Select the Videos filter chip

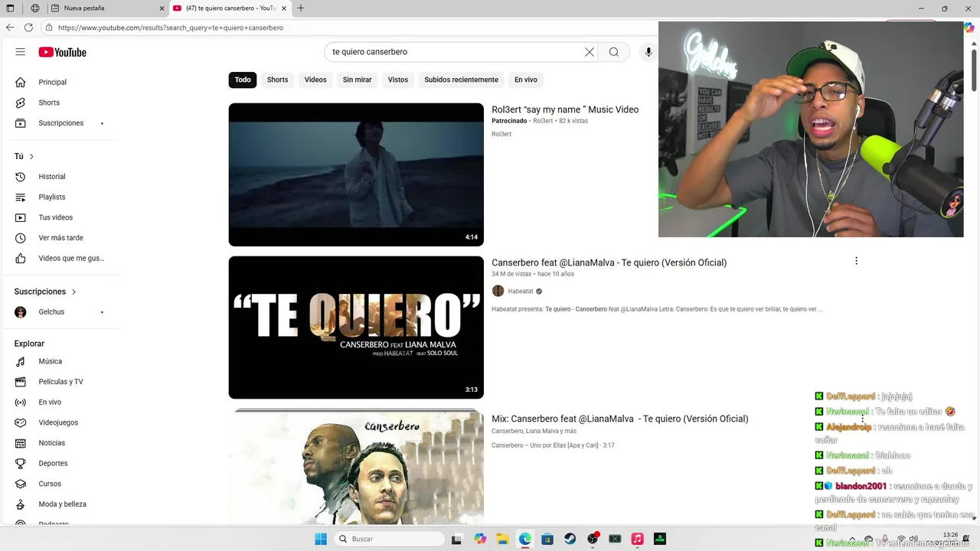pos(315,80)
